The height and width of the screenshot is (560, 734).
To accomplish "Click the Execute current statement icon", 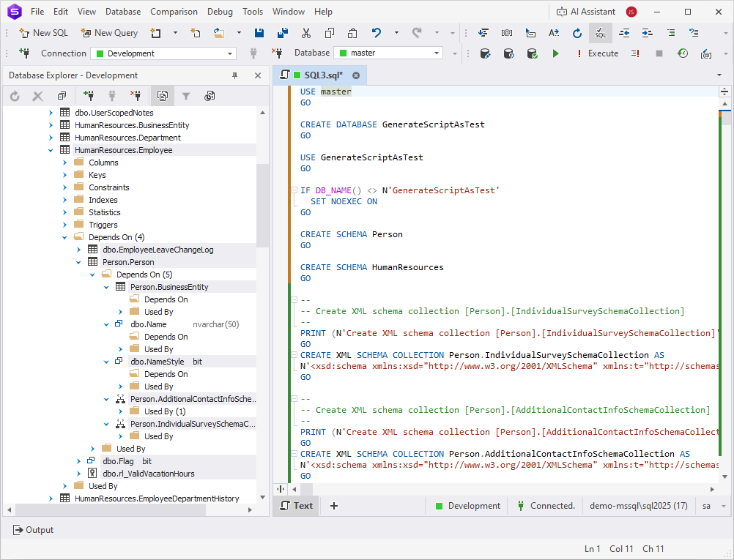I will [x=635, y=53].
